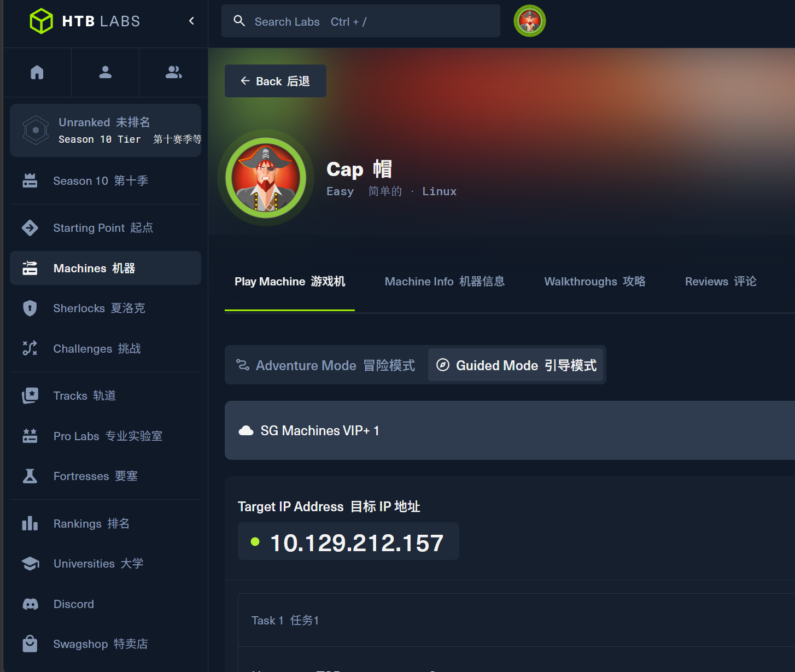The image size is (795, 672).
Task: Click the HTB Labs cube logo
Action: (41, 21)
